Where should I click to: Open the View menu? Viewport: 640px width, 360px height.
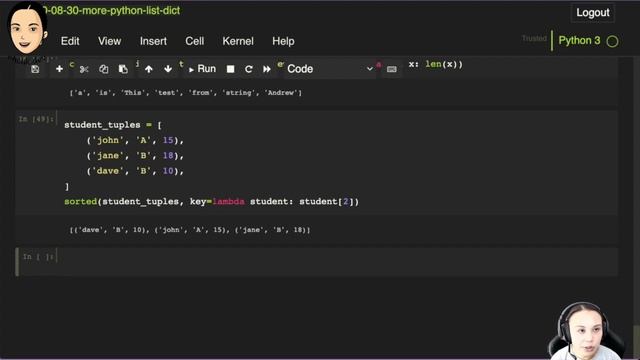109,41
